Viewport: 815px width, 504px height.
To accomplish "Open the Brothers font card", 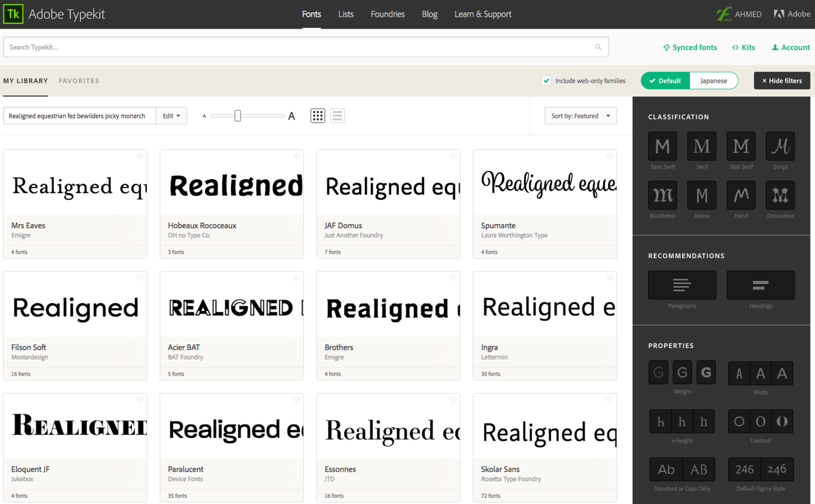I will (388, 326).
